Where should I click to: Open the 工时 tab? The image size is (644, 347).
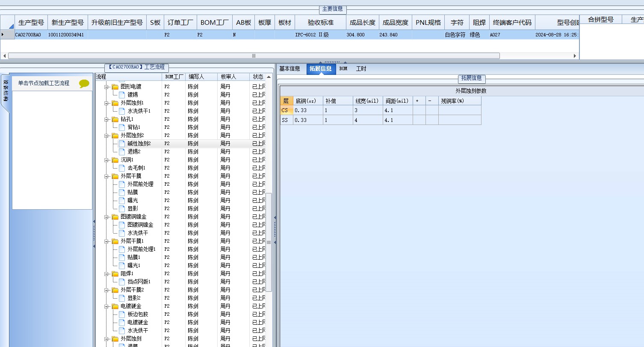361,69
